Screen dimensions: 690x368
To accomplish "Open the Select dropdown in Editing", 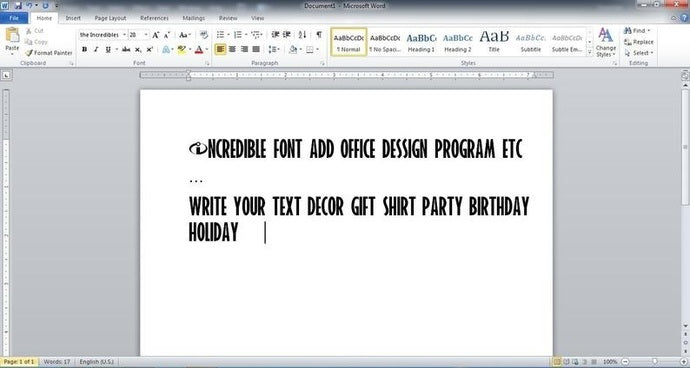I will click(x=639, y=53).
